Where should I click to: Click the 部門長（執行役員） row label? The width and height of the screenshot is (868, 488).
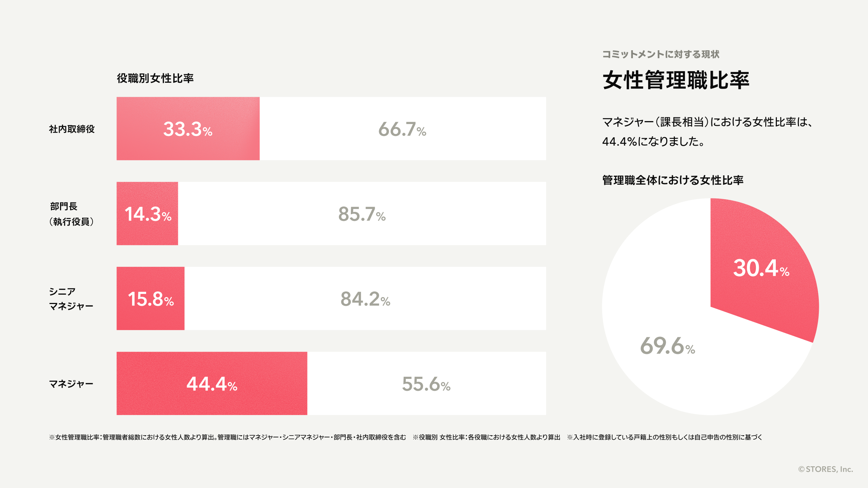pos(71,214)
